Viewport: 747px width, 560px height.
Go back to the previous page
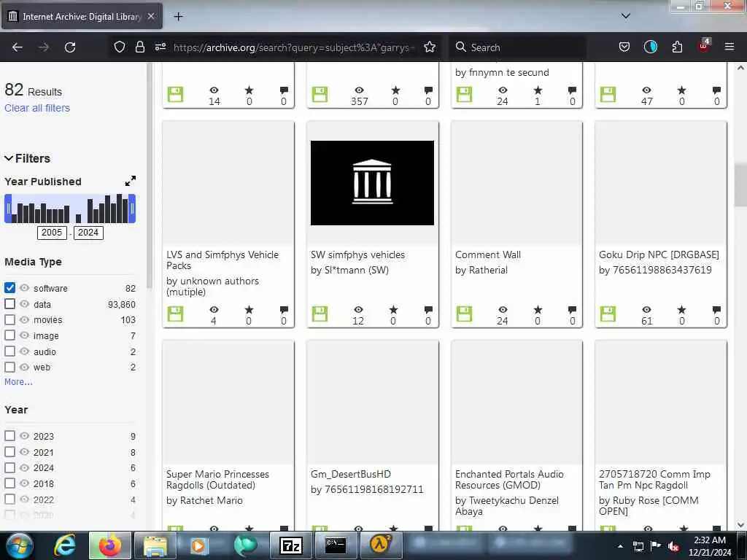(x=18, y=47)
